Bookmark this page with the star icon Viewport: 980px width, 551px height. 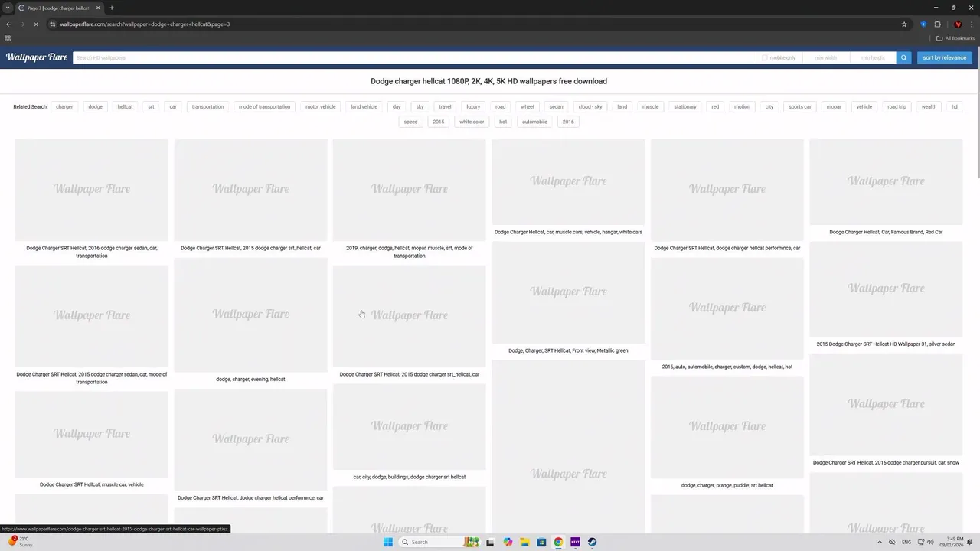pyautogui.click(x=904, y=24)
